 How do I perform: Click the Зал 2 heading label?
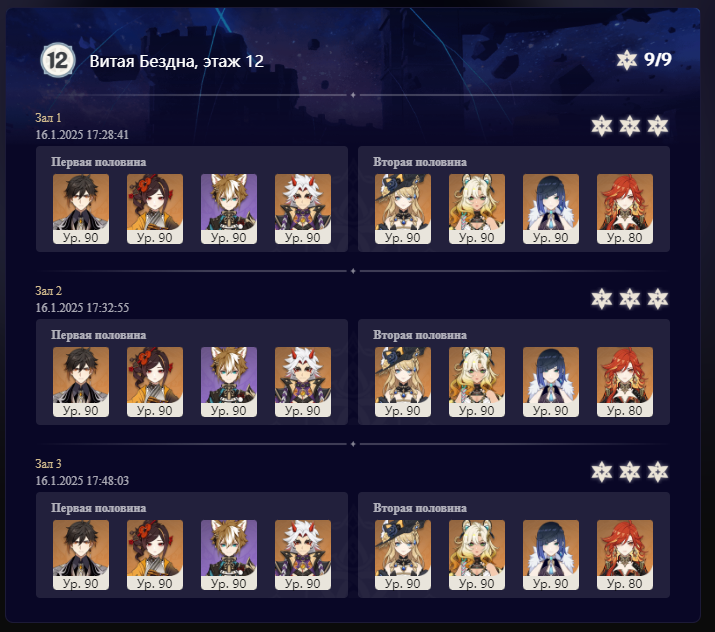48,291
